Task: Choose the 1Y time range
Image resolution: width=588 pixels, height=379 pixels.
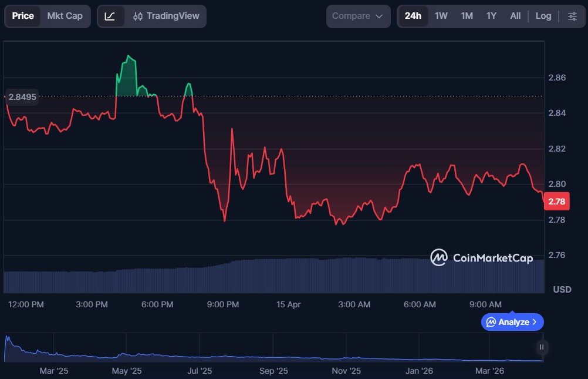Action: coord(491,16)
